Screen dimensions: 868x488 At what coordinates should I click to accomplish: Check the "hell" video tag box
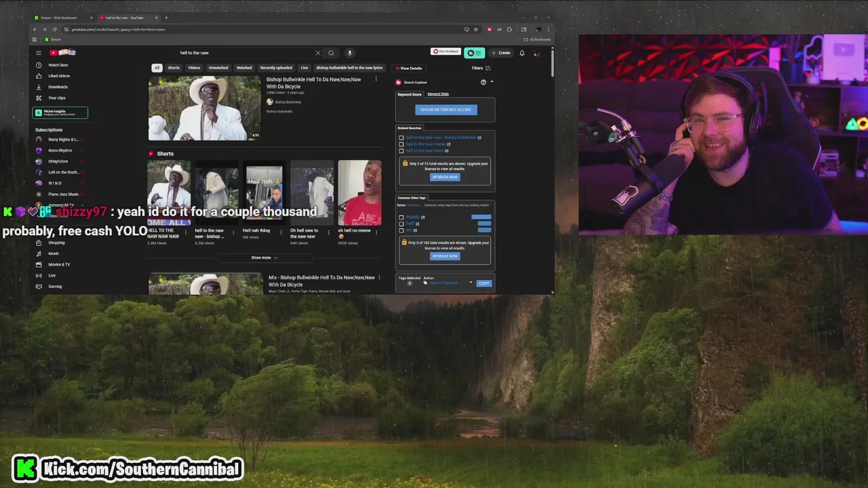pyautogui.click(x=401, y=224)
